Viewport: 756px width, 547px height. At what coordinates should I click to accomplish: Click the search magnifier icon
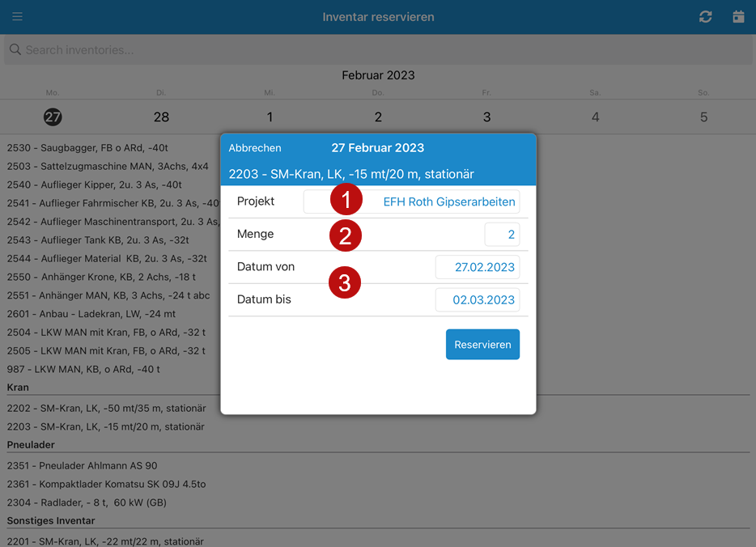pyautogui.click(x=15, y=50)
